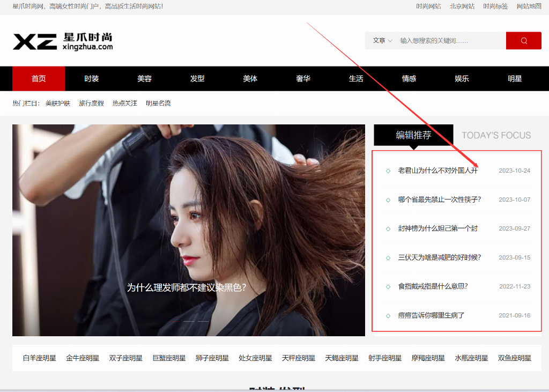Click the date 2023-10-24
Image resolution: width=549 pixels, height=392 pixels.
point(514,171)
